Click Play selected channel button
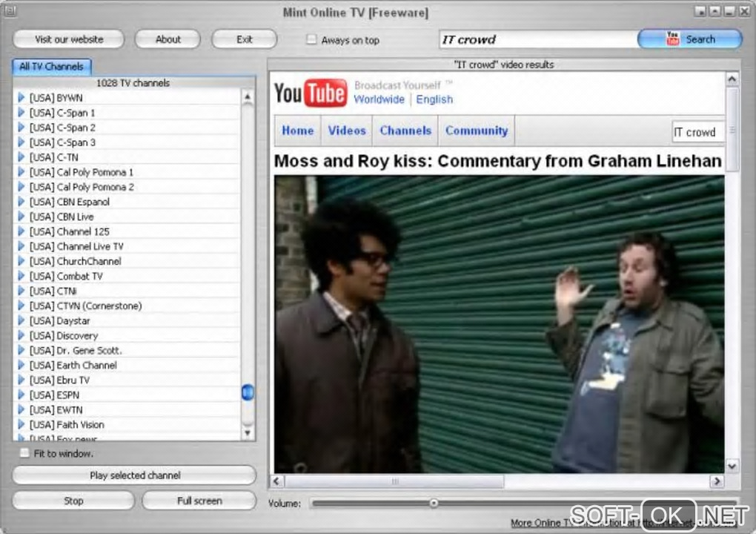The image size is (756, 534). pos(134,475)
